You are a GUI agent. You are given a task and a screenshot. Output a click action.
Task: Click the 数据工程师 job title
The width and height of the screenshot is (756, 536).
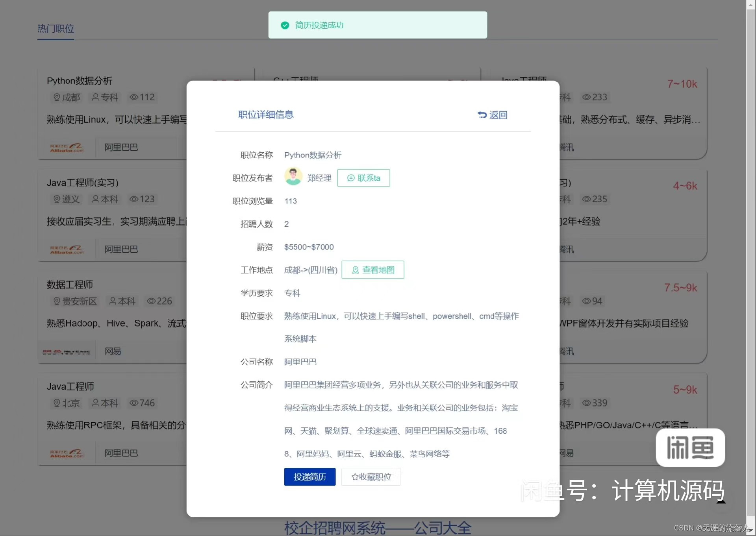tap(70, 285)
